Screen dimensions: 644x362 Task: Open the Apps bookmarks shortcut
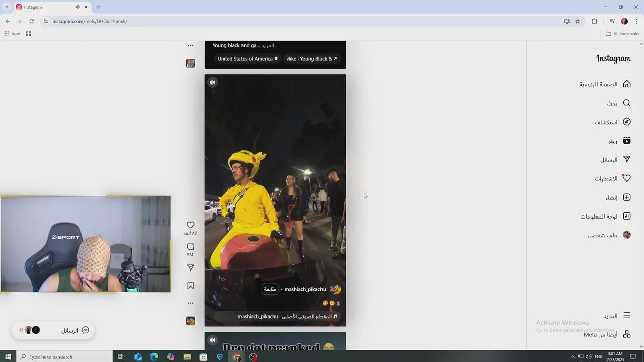tap(12, 34)
